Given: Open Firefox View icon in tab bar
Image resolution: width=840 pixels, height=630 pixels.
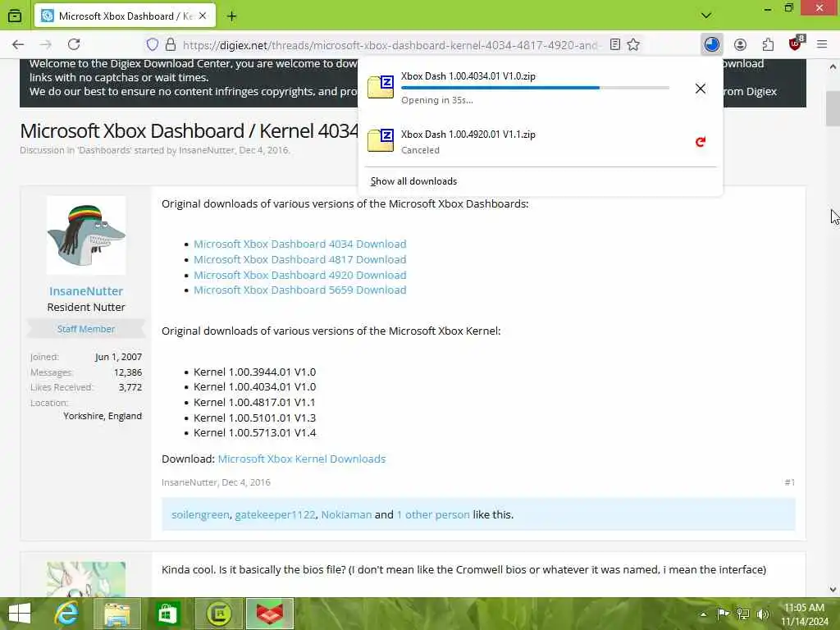Looking at the screenshot, I should (x=15, y=16).
